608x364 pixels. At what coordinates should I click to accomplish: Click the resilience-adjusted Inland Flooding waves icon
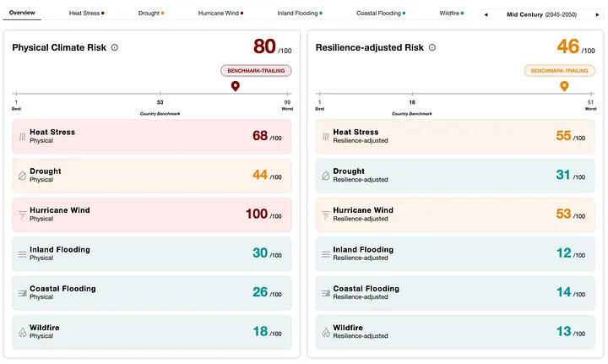[x=326, y=254]
